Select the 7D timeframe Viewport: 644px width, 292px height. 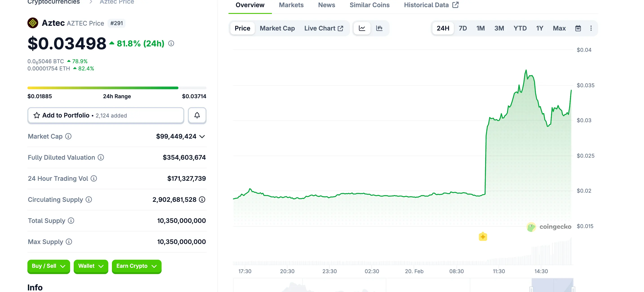tap(462, 28)
